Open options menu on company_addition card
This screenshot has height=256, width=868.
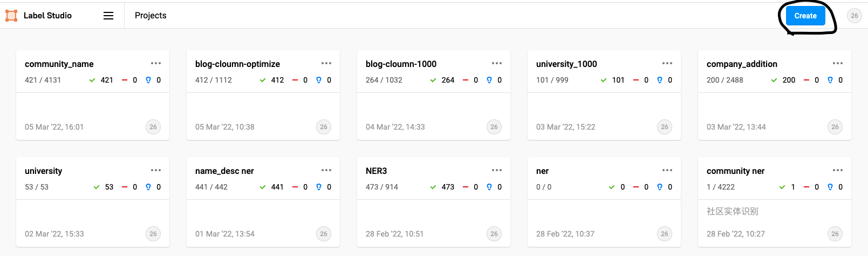pyautogui.click(x=838, y=63)
